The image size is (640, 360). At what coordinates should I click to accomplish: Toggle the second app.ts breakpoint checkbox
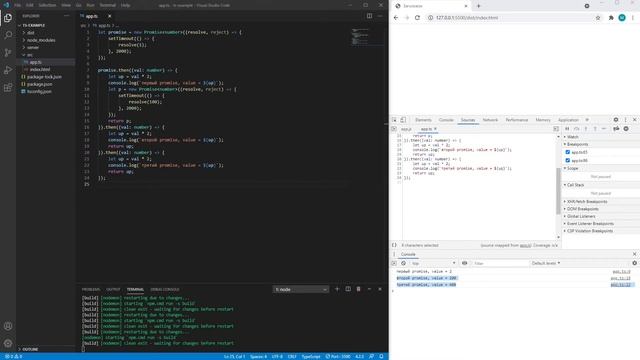tap(568, 160)
